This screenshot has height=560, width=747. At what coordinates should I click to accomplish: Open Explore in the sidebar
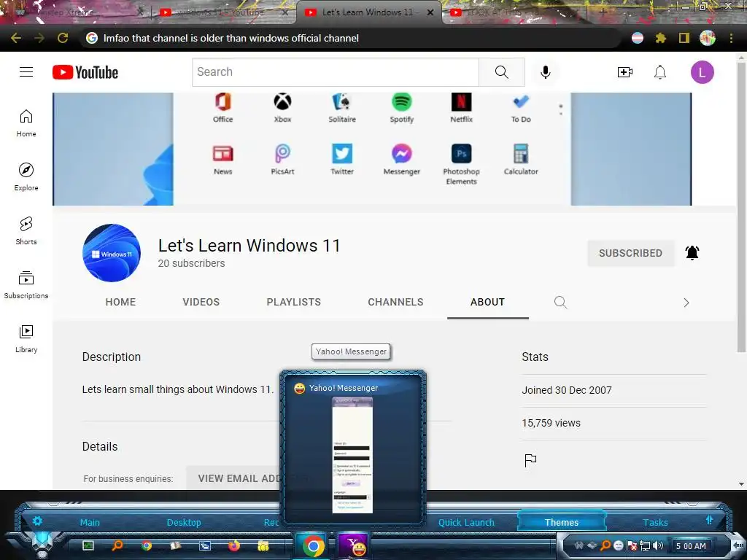click(x=26, y=177)
